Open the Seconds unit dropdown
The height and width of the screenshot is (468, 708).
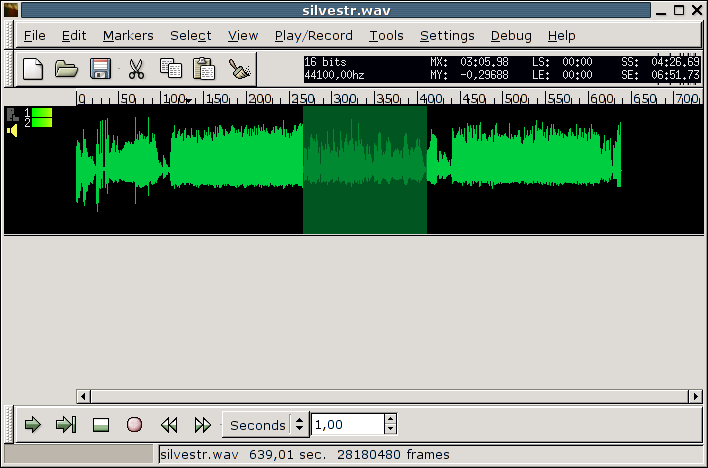(x=266, y=425)
